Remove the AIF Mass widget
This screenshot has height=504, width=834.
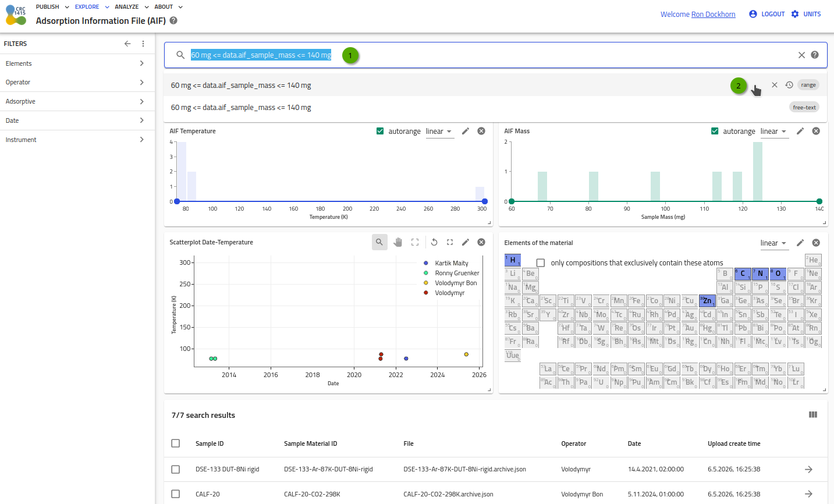pyautogui.click(x=816, y=131)
